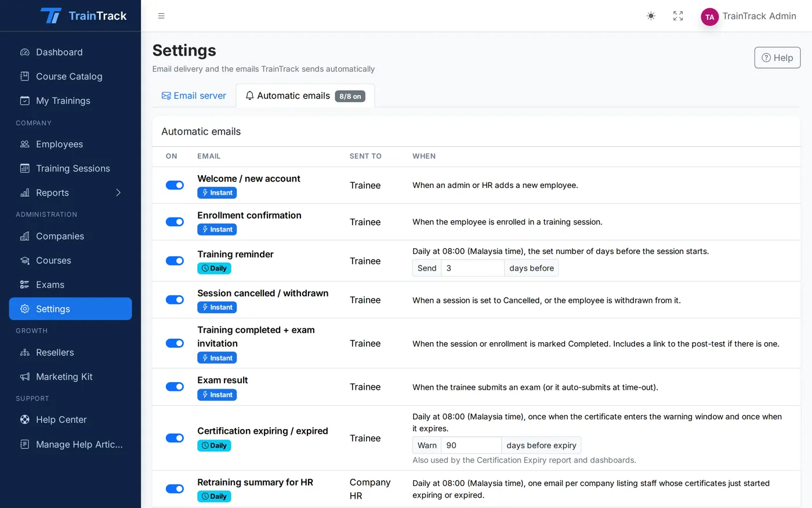Open Manage Help Articles
Screen dimensions: 812x508
70,444
